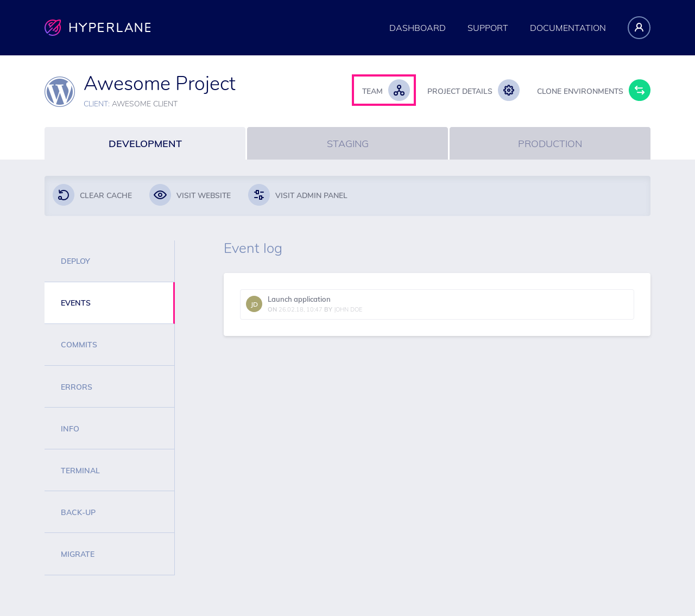Select Events in the sidebar
The width and height of the screenshot is (695, 616).
click(109, 303)
